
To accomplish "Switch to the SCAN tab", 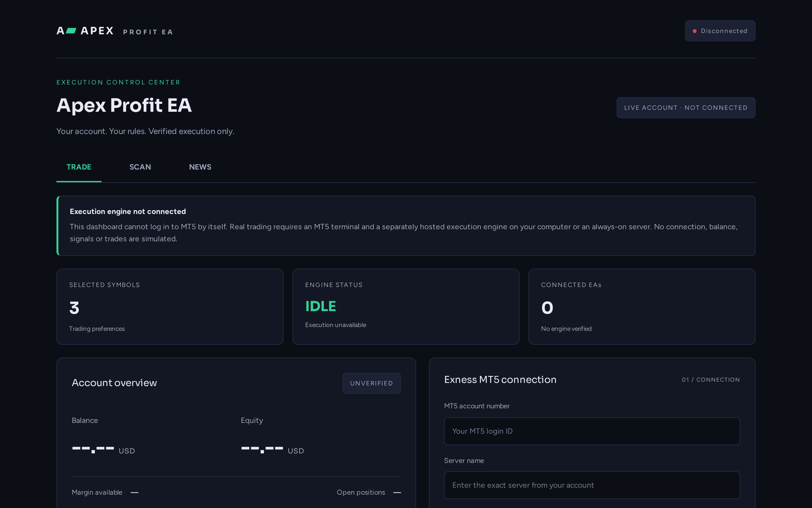I will pyautogui.click(x=140, y=167).
